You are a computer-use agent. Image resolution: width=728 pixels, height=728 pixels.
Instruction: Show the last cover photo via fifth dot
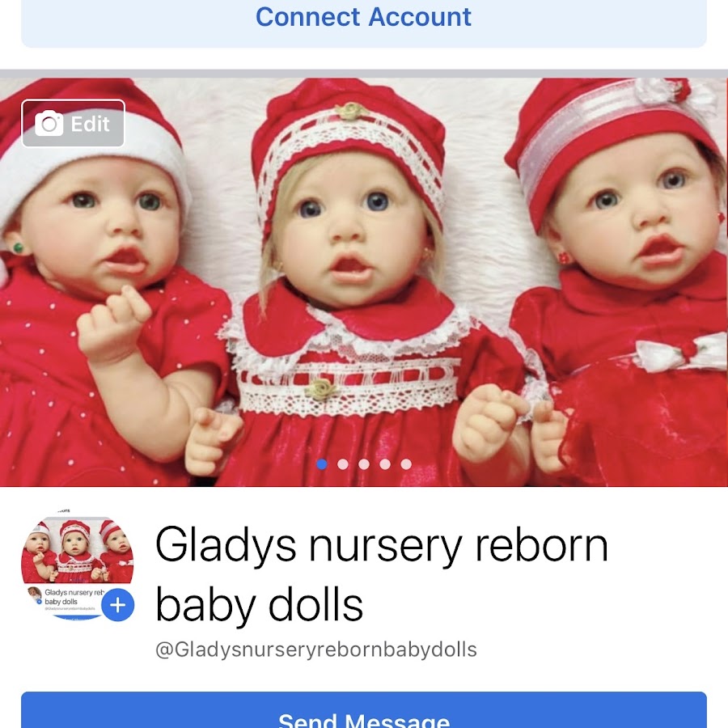tap(406, 463)
